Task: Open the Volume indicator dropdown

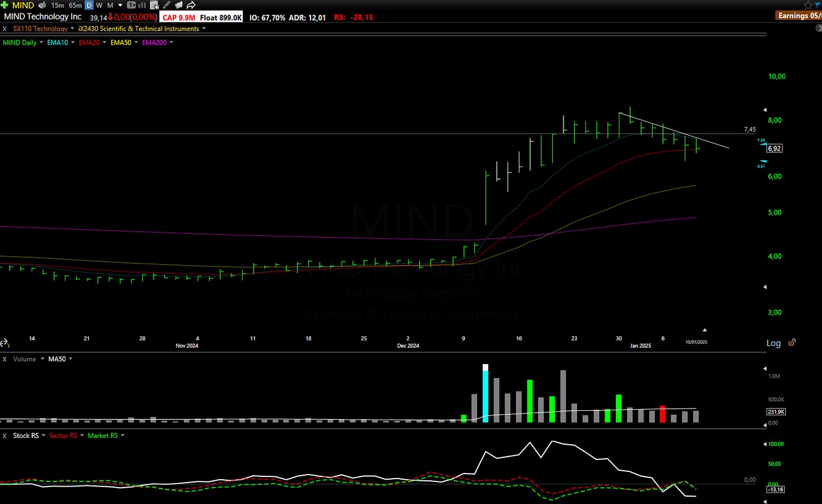Action: (x=42, y=359)
